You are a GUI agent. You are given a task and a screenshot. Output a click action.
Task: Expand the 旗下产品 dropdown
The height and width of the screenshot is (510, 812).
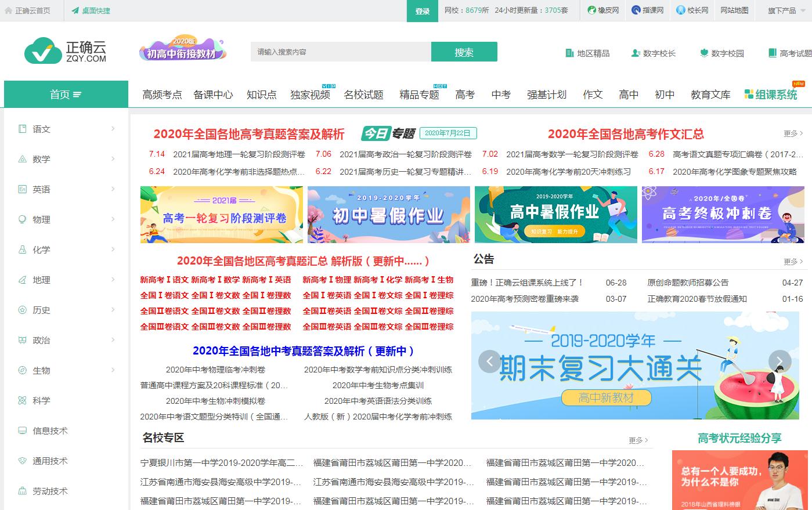[x=785, y=10]
